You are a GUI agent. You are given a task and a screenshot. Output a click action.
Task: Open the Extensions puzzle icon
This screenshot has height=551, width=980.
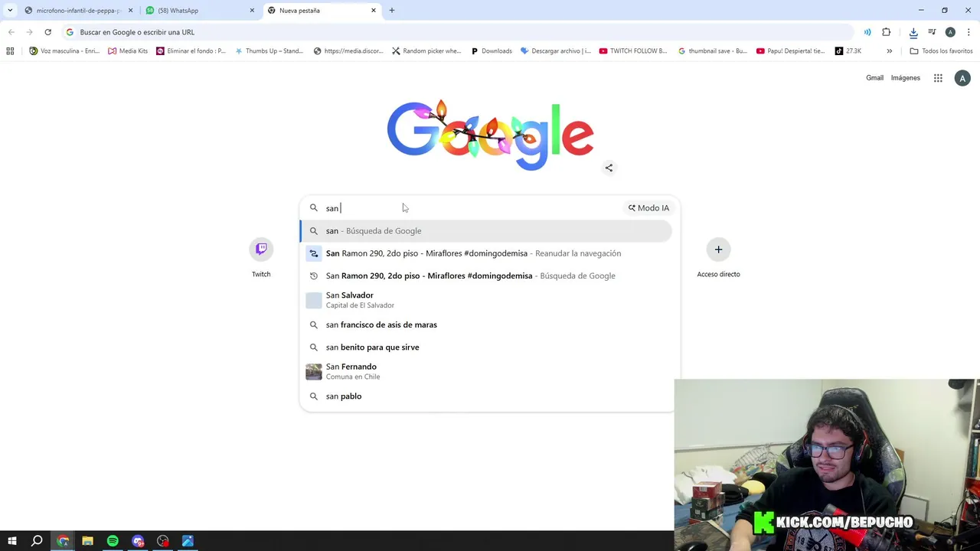click(887, 32)
